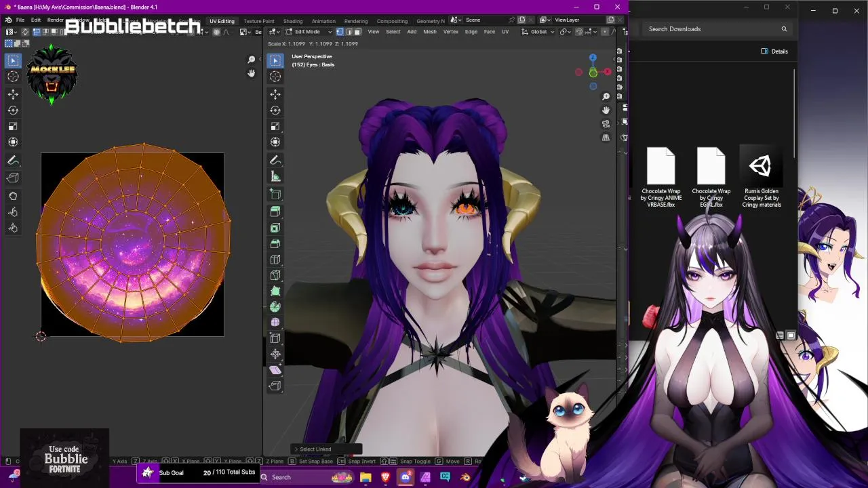
Task: Select the Spin tool
Action: click(x=275, y=307)
